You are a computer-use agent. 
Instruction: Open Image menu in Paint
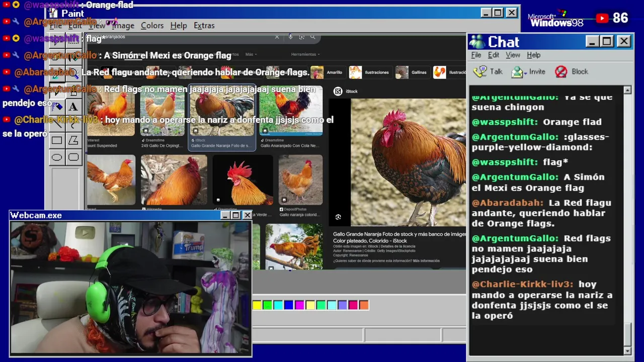[x=123, y=26]
